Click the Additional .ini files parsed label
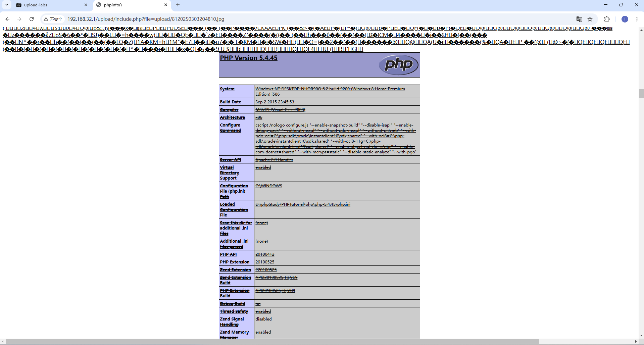644x345 pixels. coord(234,244)
